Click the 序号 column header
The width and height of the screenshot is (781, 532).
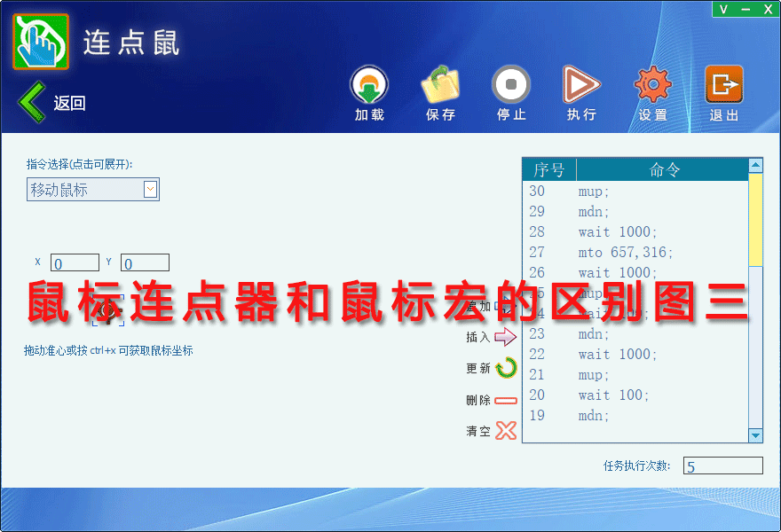click(x=548, y=169)
